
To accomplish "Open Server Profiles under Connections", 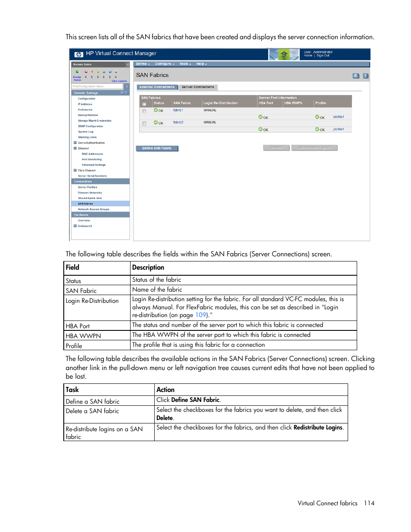I will pos(87,187).
